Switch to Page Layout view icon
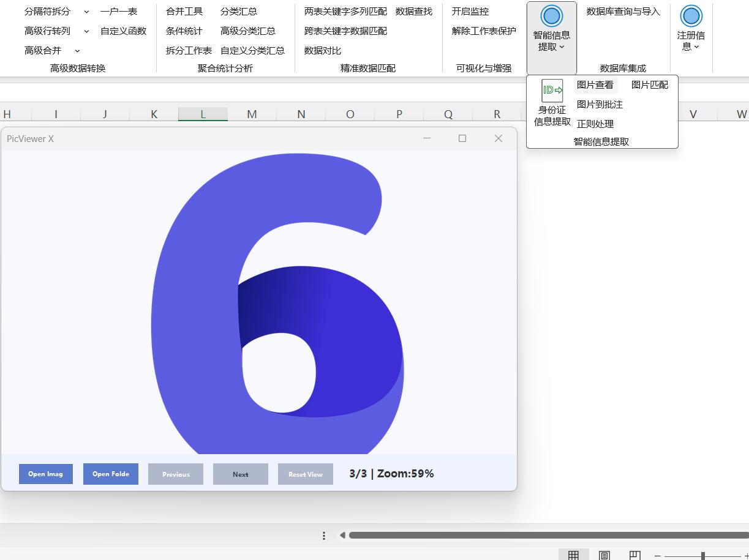Screen dimensions: 749x560 (x=604, y=555)
